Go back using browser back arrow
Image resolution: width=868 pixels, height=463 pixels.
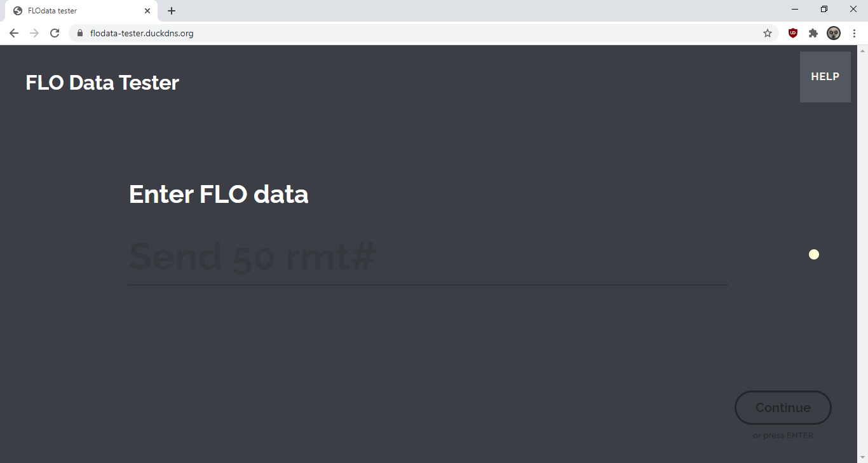(14, 33)
